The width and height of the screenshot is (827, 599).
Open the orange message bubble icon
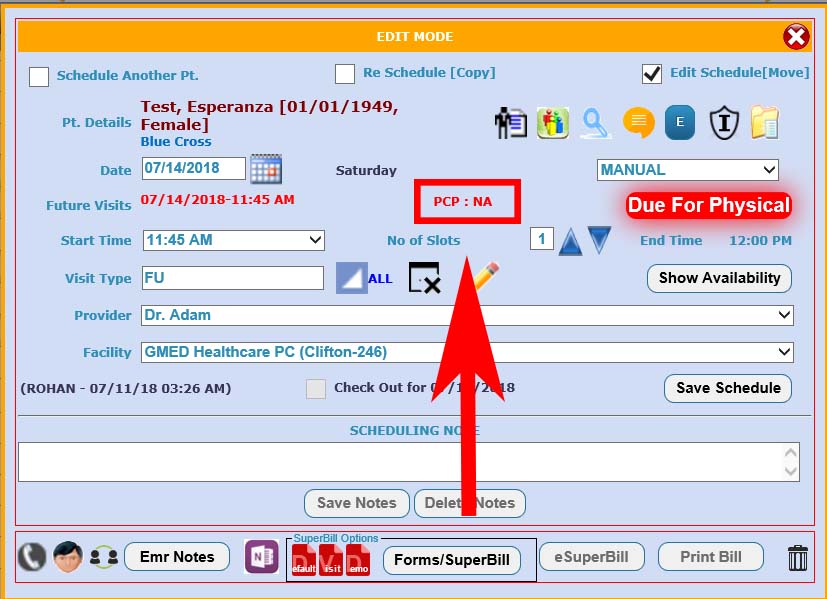[x=638, y=123]
